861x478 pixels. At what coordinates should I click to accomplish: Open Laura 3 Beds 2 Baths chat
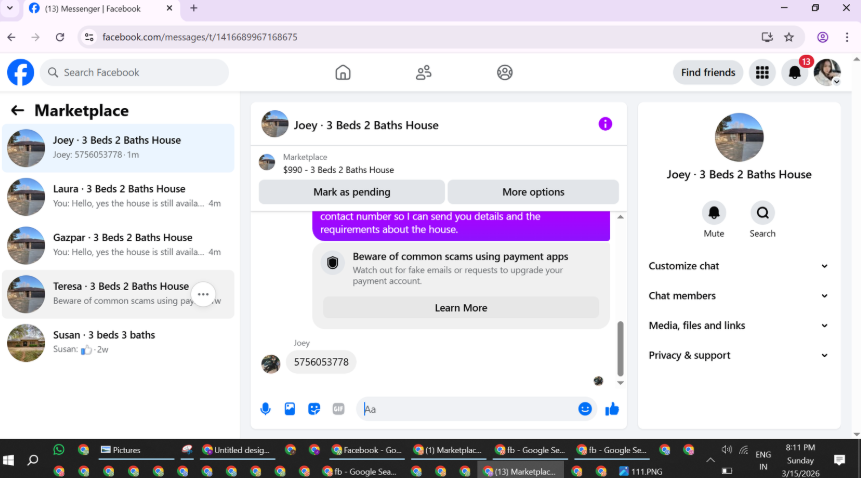[x=118, y=196]
